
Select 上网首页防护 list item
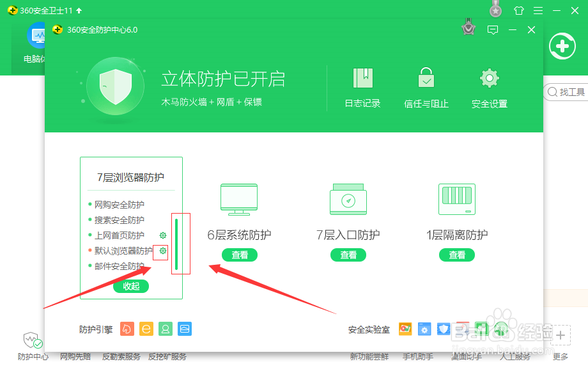[120, 235]
